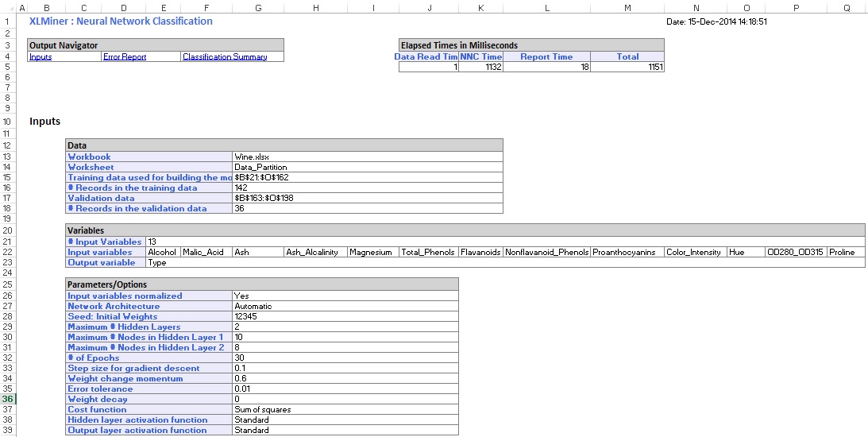Follow the Classification Summary link
The width and height of the screenshot is (868, 437).
pyautogui.click(x=225, y=57)
